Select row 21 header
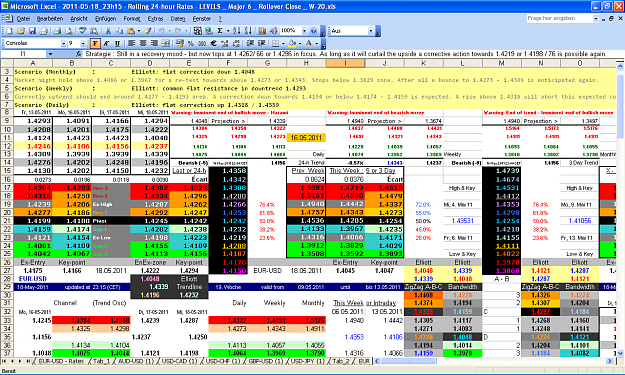The image size is (625, 375). tap(7, 221)
